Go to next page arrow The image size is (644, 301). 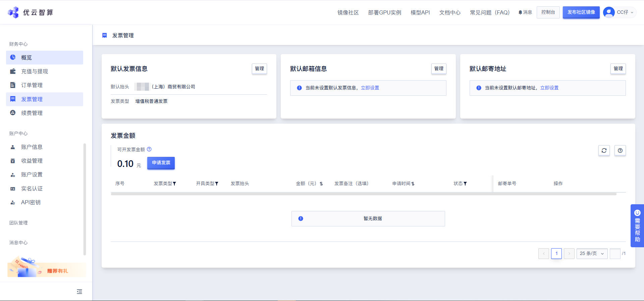tap(569, 254)
